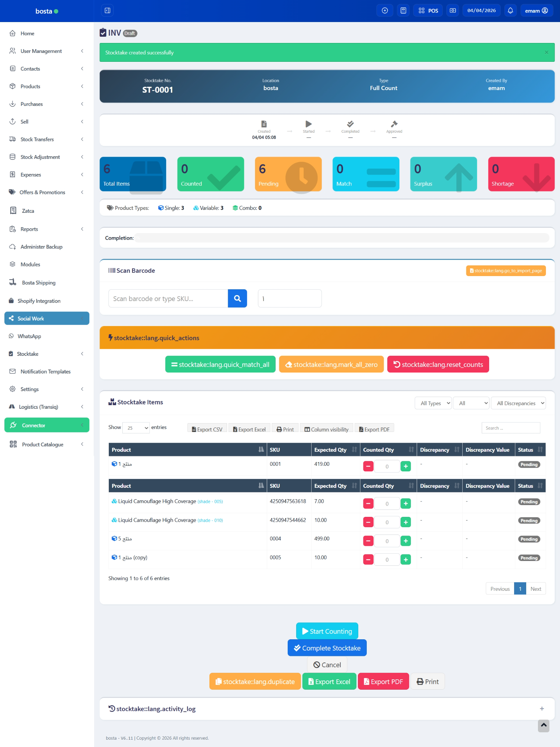This screenshot has width=560, height=747.
Task: Click the notification bell icon
Action: 510,11
